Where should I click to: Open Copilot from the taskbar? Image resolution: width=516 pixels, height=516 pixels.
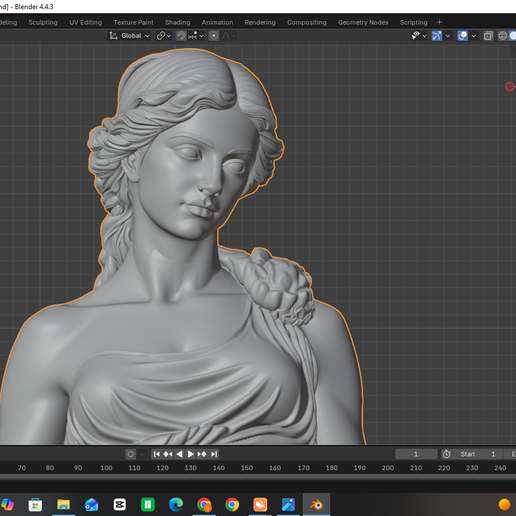tap(7, 505)
